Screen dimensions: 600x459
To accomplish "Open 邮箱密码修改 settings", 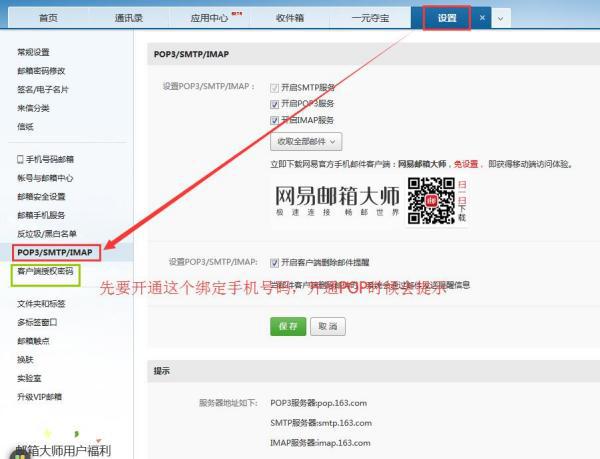I will pyautogui.click(x=41, y=71).
